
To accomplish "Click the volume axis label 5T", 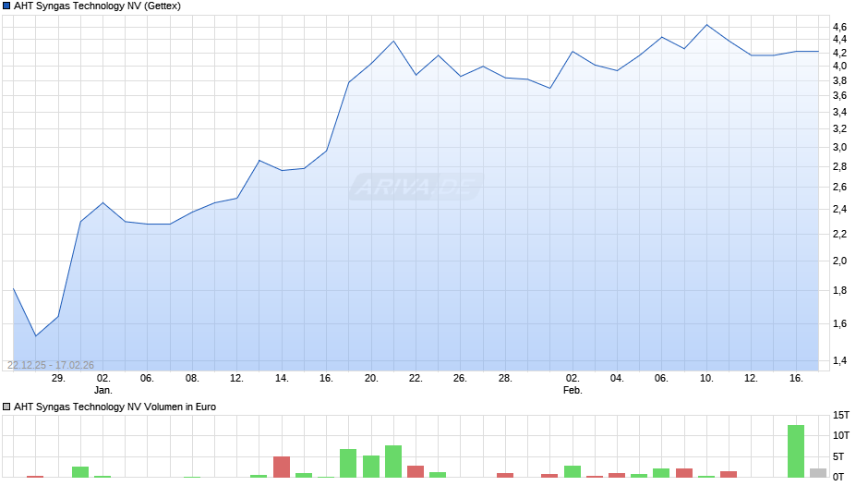I will (x=838, y=456).
